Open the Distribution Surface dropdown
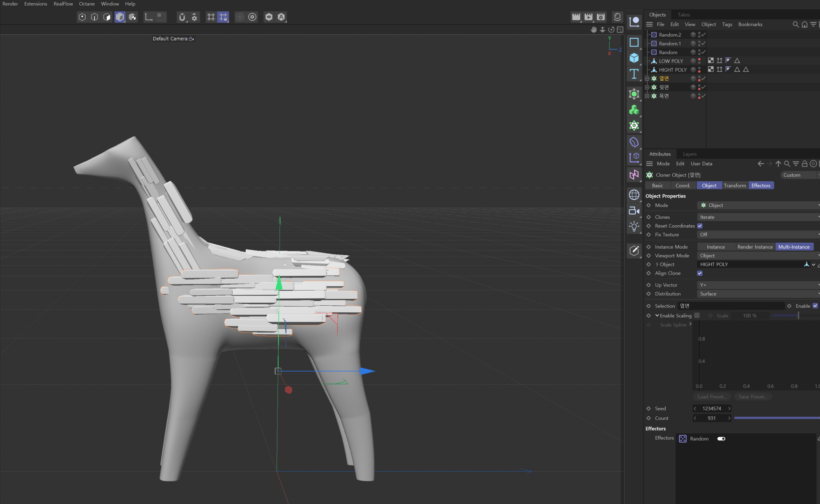Image resolution: width=820 pixels, height=504 pixels. pyautogui.click(x=758, y=294)
